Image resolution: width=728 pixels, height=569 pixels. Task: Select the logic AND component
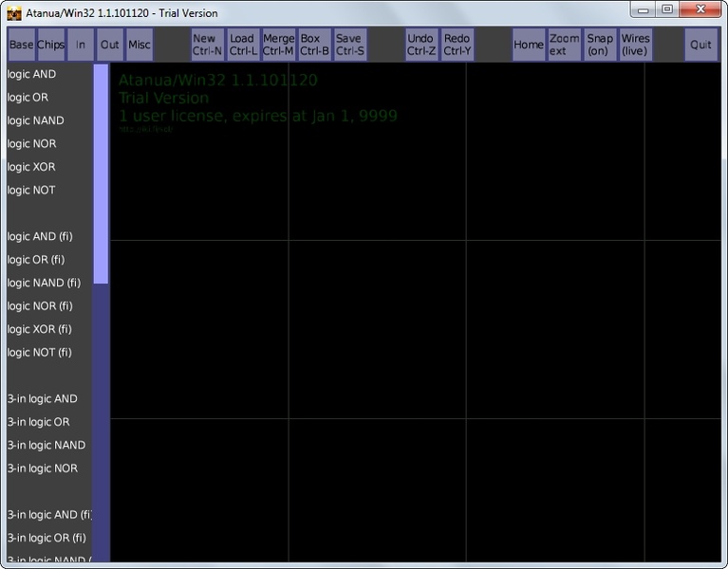31,74
